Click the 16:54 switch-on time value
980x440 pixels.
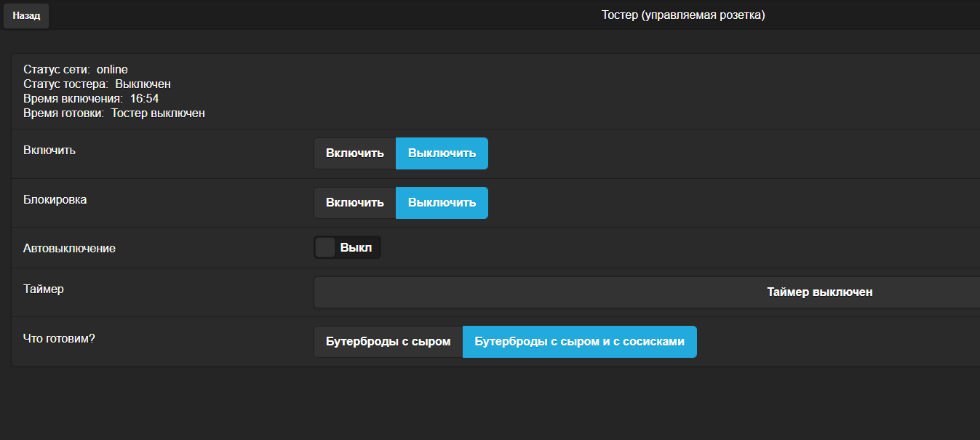tap(145, 99)
